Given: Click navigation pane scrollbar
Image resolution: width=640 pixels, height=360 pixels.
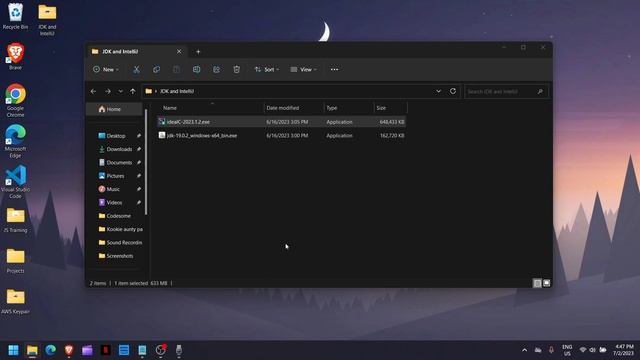Looking at the screenshot, I should 146,161.
